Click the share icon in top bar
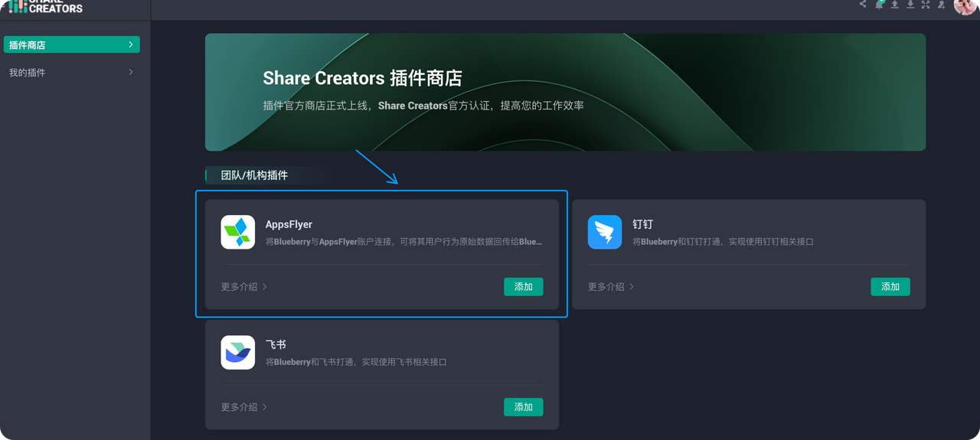This screenshot has height=440, width=980. pos(863,4)
